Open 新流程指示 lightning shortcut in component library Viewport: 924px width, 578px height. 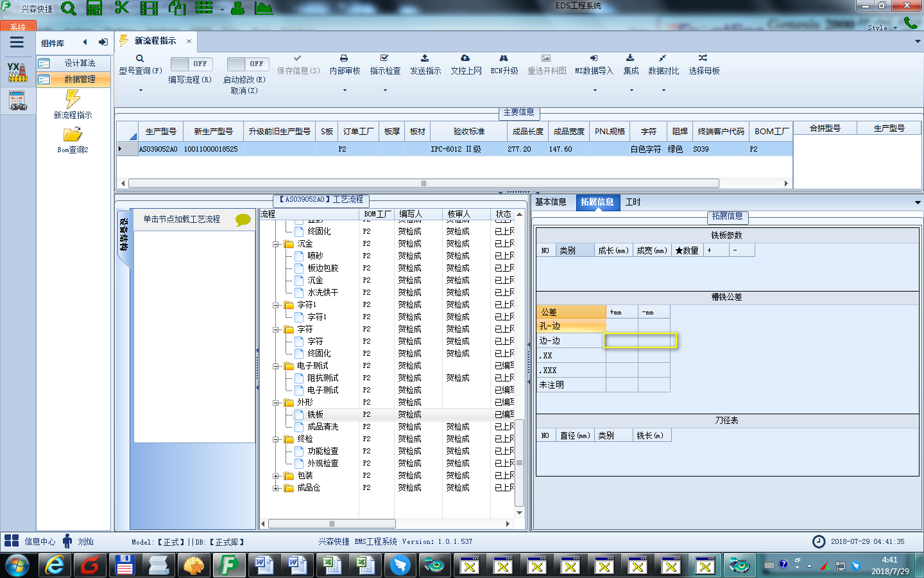coord(73,105)
